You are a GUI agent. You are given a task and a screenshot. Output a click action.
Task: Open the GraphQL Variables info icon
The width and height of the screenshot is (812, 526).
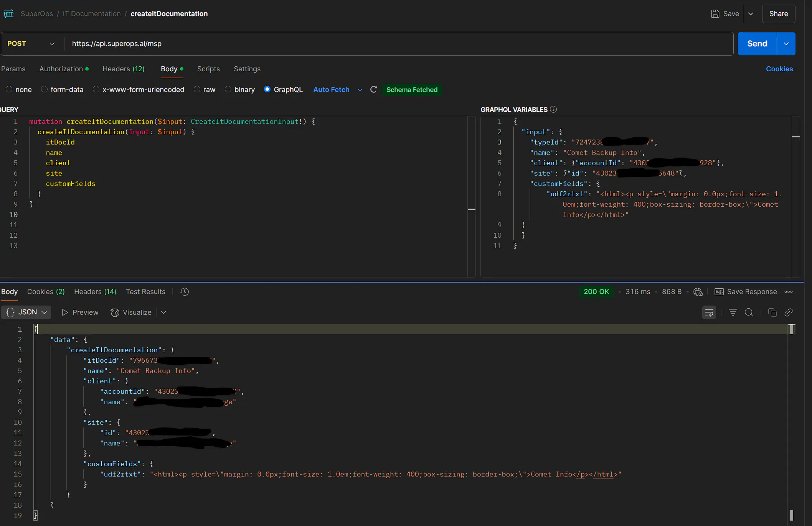coord(553,109)
